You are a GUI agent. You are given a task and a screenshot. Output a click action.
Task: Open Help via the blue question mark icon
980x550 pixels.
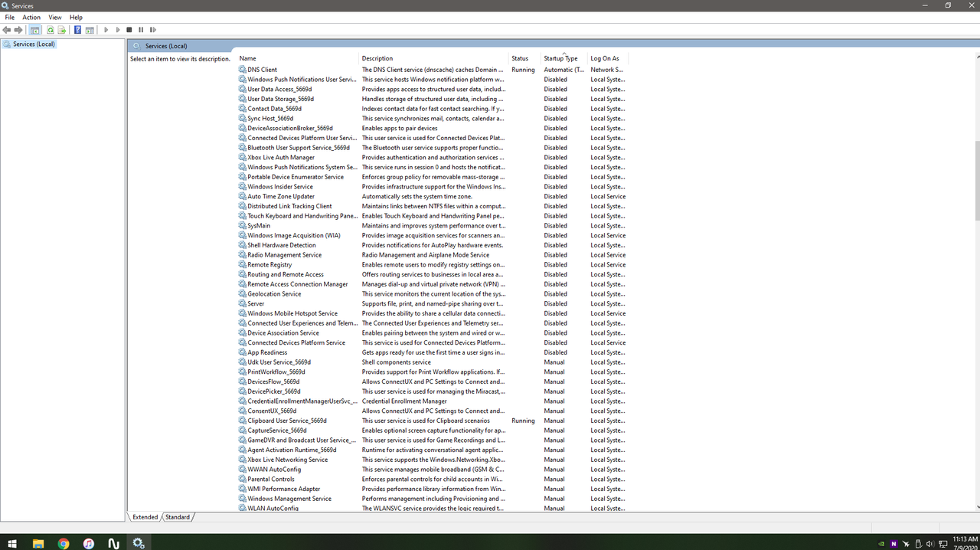pyautogui.click(x=77, y=30)
